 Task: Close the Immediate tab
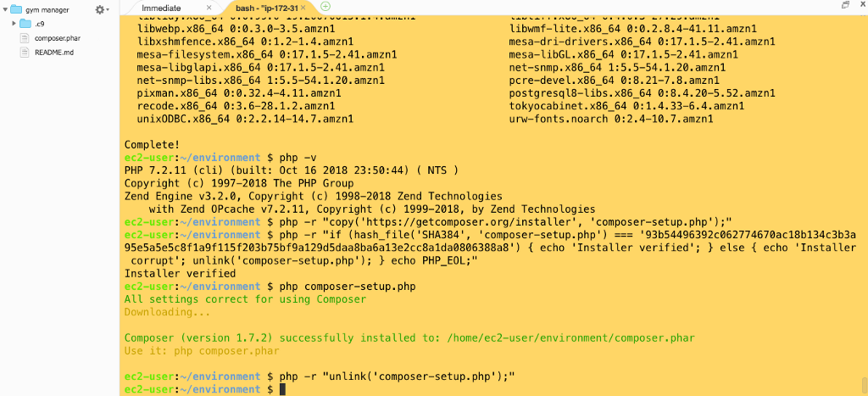tap(209, 8)
